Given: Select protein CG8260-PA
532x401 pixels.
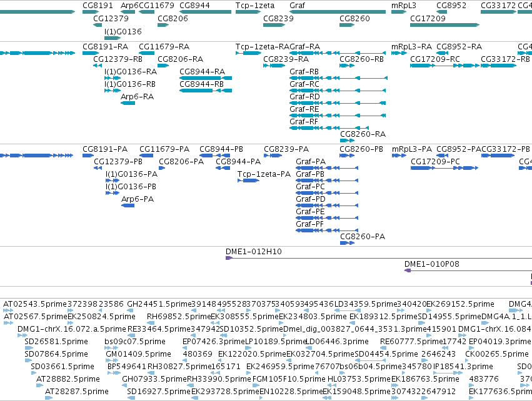Looking at the screenshot, I should click(x=347, y=243).
